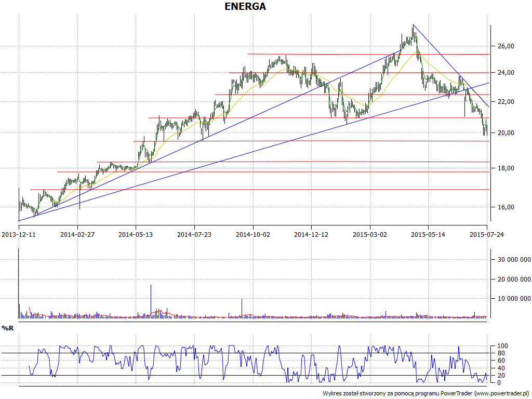532x399 pixels.
Task: Click the 80 level on %R axis
Action: pyautogui.click(x=501, y=353)
